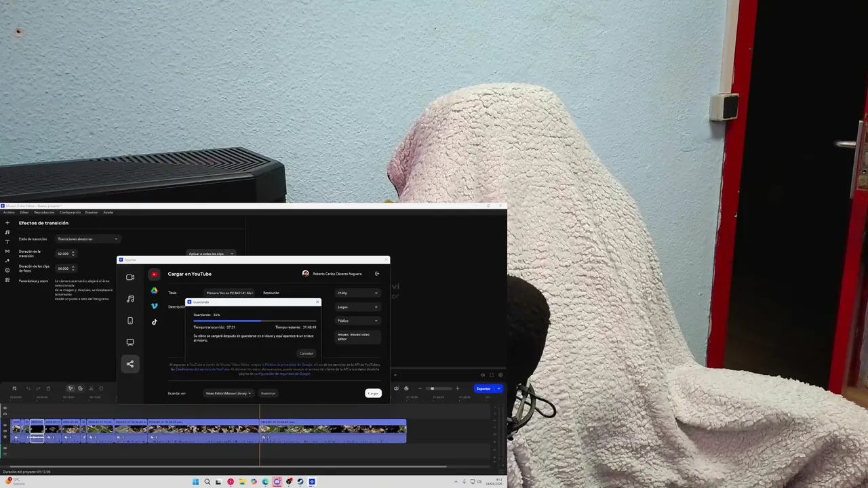Open the more tools grid icon in sidebar

tap(7, 279)
